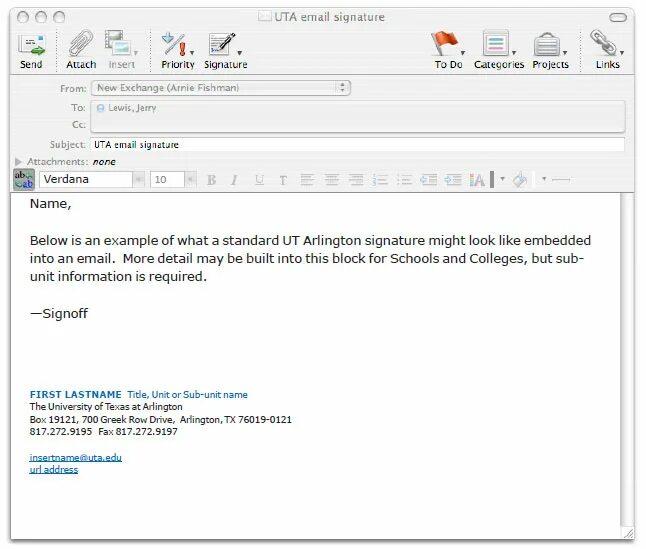Open the Projects dropdown arrow
The width and height of the screenshot is (646, 549).
pyautogui.click(x=565, y=53)
